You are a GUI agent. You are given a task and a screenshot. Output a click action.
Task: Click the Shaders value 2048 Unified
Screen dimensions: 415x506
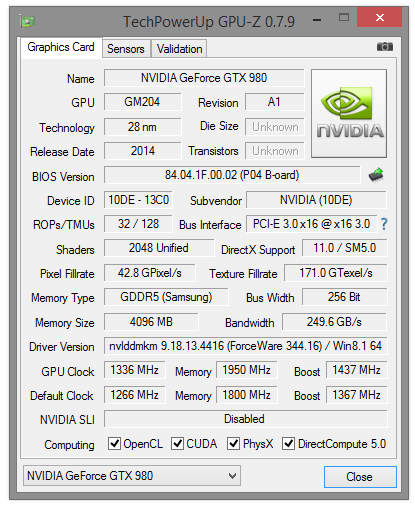click(x=159, y=248)
